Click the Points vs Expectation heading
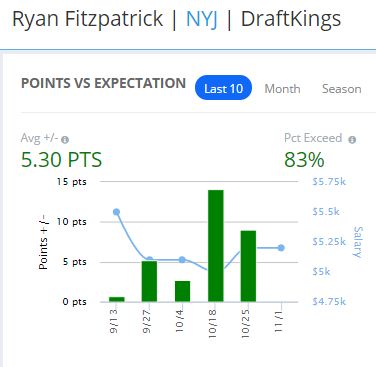The height and width of the screenshot is (367, 376). [103, 83]
